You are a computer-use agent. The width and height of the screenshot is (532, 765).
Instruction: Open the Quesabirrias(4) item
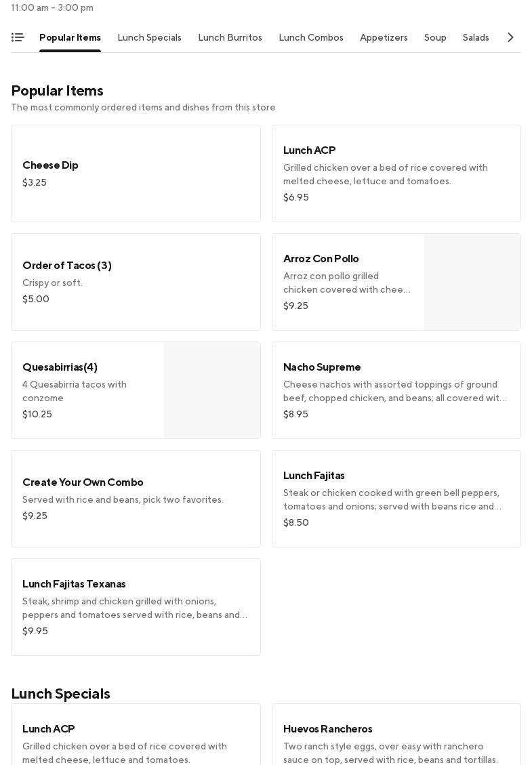point(87,390)
